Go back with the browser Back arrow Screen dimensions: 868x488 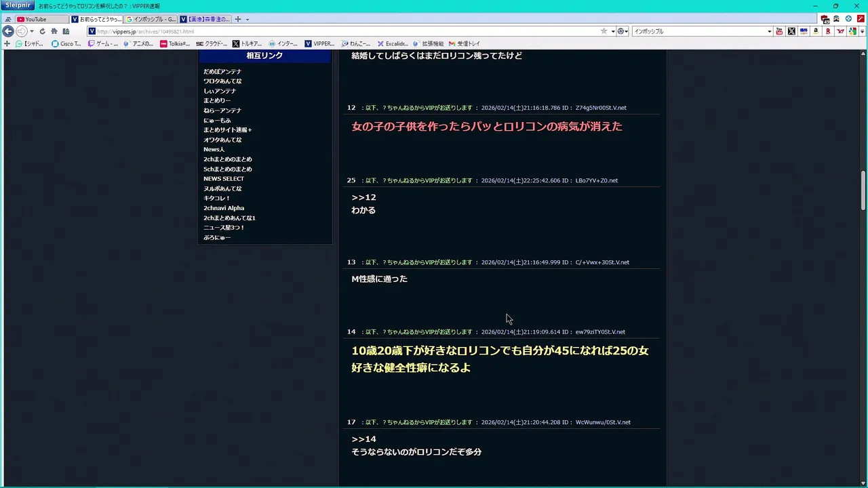click(8, 31)
